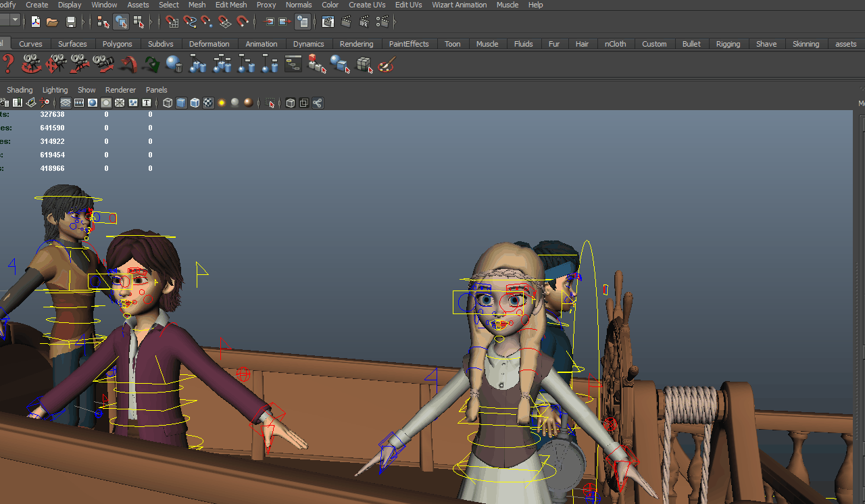865x504 pixels.
Task: Switch to the Rigging shelf tab
Action: click(x=728, y=44)
